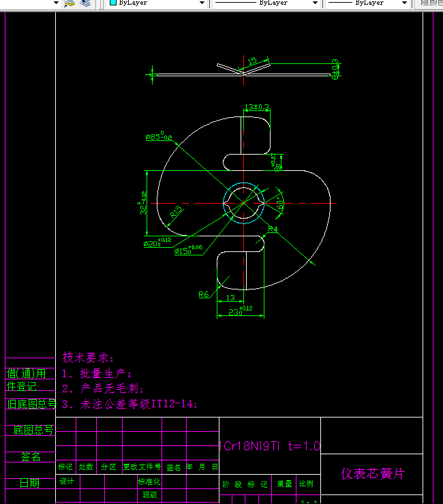Select the note 2、产品无毛刺
Screen dimensions: 443x504
(x=103, y=389)
